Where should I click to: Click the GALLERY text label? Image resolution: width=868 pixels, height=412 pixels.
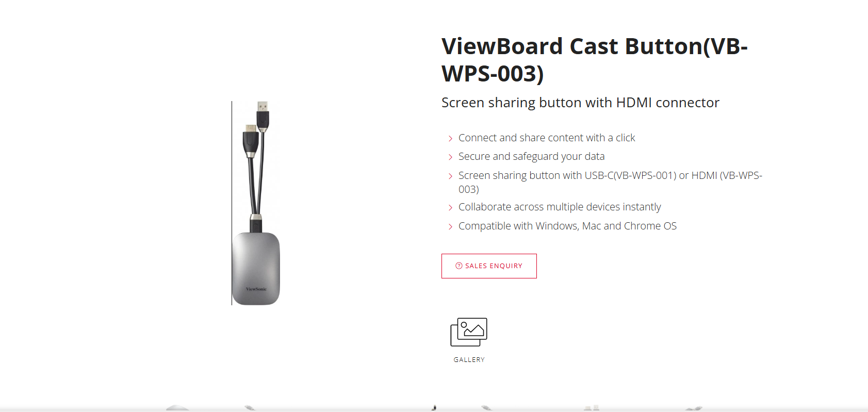(469, 360)
